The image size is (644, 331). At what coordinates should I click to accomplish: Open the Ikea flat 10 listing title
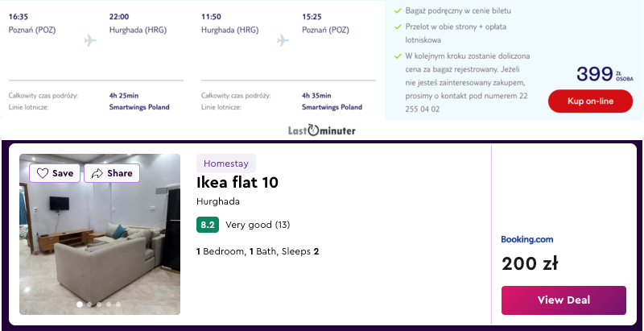(237, 182)
